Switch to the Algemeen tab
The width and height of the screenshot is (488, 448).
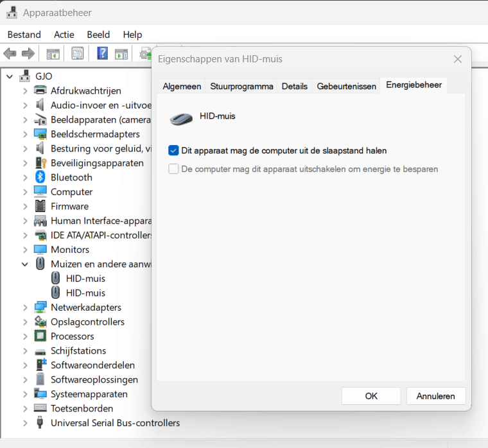182,86
